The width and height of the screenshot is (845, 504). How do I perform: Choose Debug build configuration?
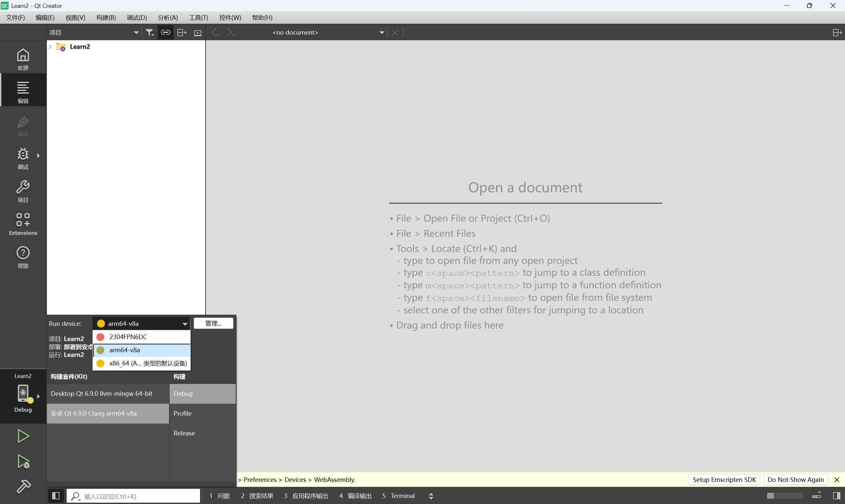point(202,394)
